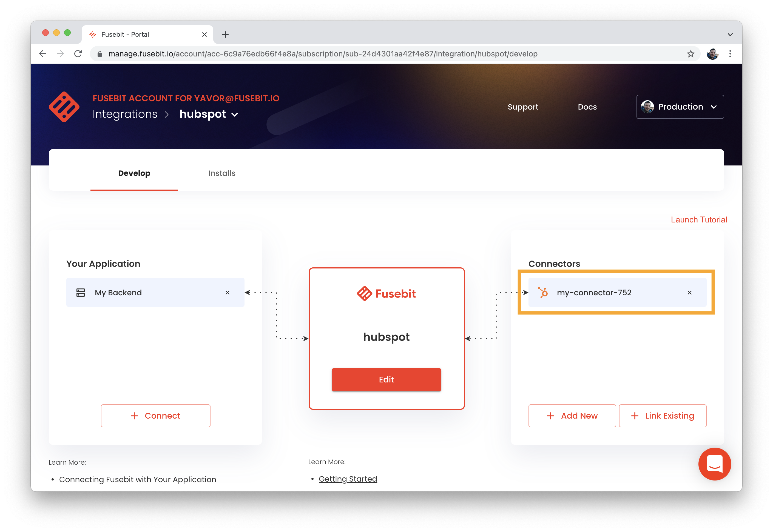
Task: Open the chat support bubble
Action: click(x=714, y=464)
